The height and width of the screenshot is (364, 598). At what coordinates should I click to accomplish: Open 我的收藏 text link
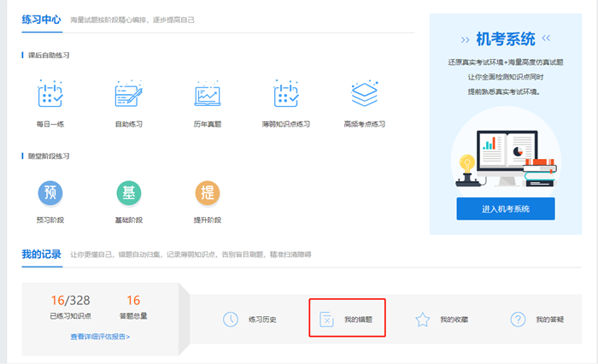point(454,320)
